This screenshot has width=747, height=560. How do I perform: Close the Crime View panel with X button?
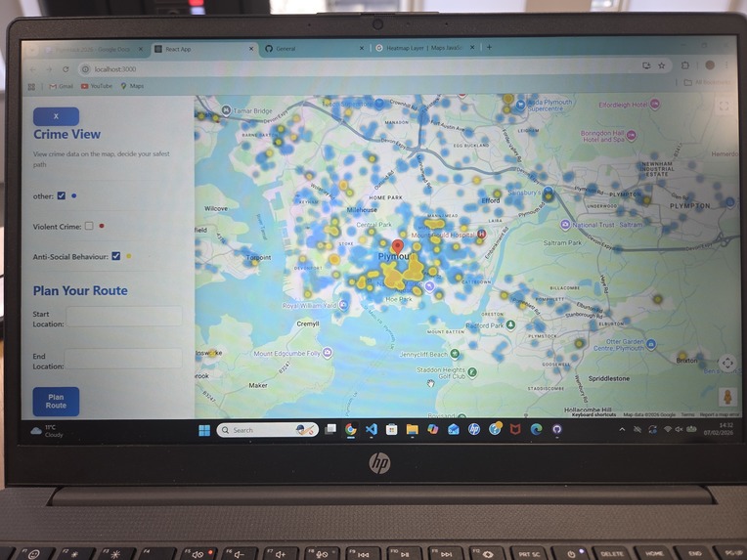pyautogui.click(x=56, y=116)
